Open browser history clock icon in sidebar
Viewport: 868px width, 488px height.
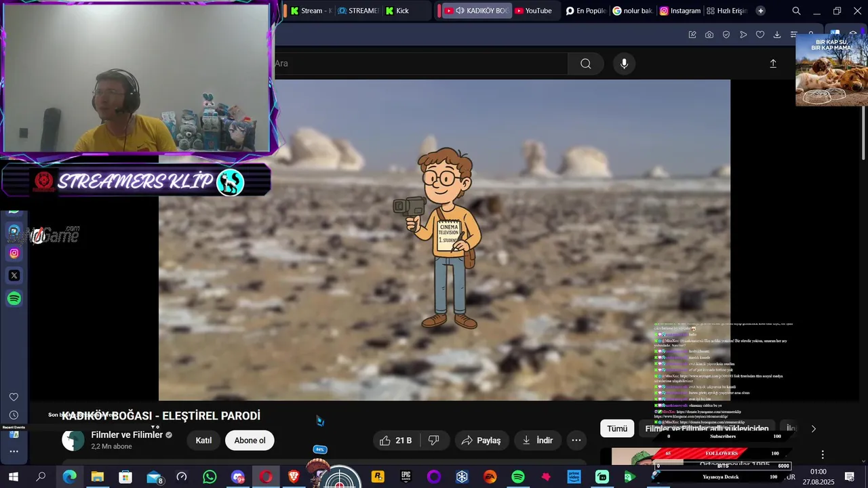coord(14,415)
